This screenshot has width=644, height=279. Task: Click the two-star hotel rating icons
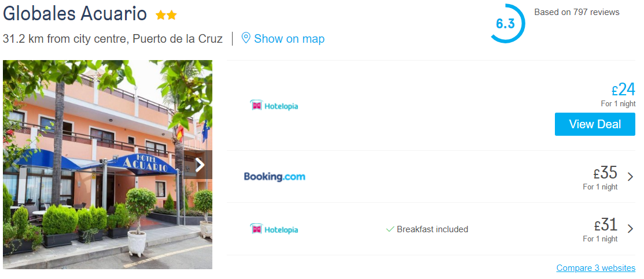coord(166,16)
